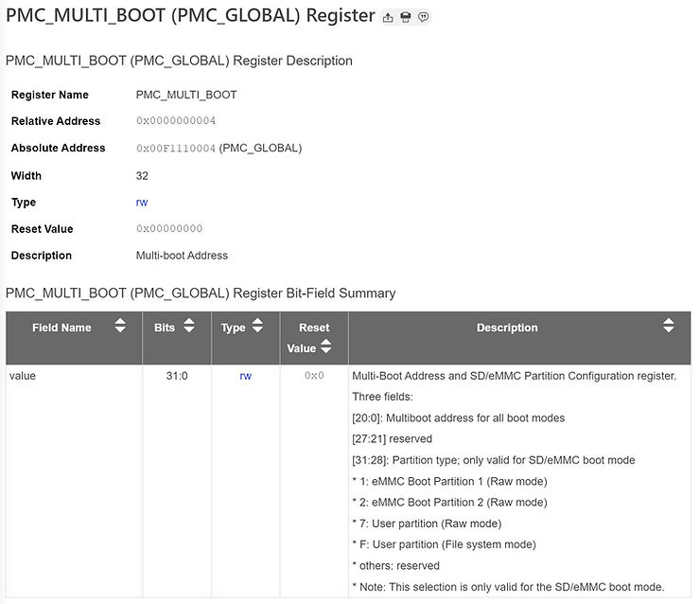Click '1: eMMC Boot Partition 1 (Raw mode)'
Image resolution: width=700 pixels, height=604 pixels.
(x=449, y=482)
